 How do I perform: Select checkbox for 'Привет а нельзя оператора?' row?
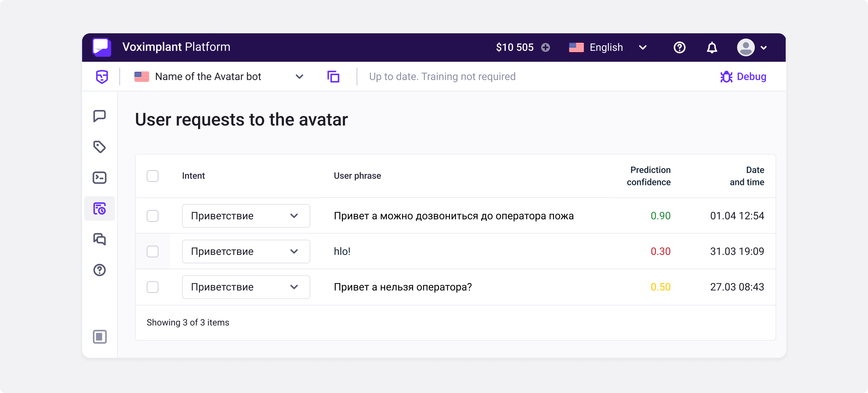[153, 287]
